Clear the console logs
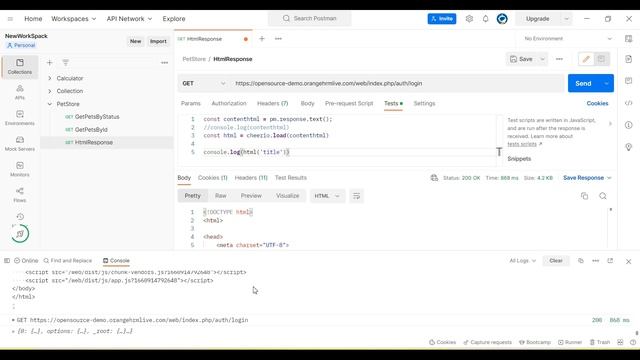 [x=556, y=260]
